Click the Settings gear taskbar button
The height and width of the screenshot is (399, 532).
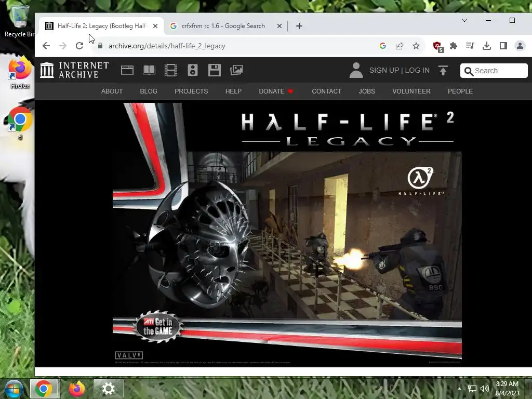[x=109, y=389]
